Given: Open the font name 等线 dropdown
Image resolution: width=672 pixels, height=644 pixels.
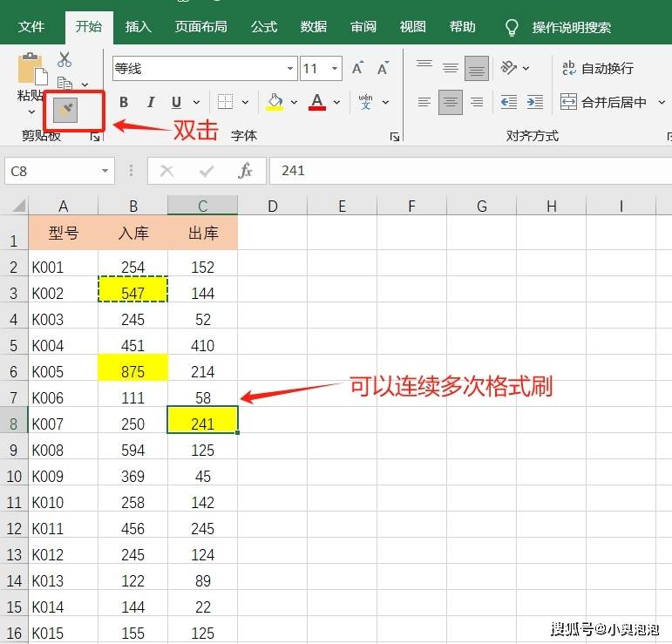Looking at the screenshot, I should point(290,68).
